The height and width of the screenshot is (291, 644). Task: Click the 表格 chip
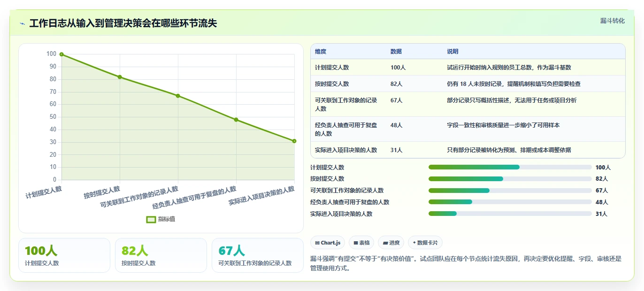point(361,243)
